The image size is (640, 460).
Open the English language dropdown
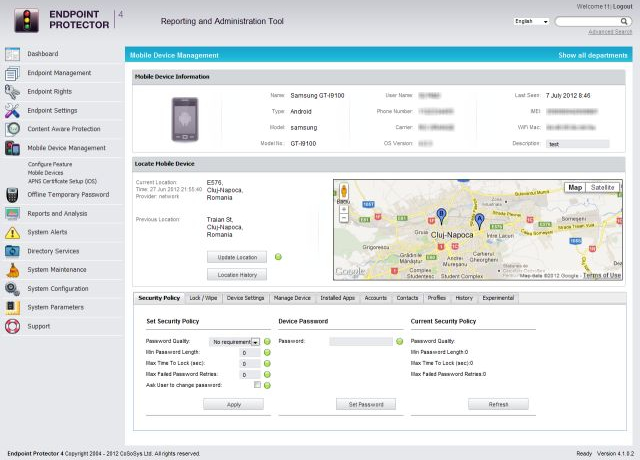[x=531, y=21]
